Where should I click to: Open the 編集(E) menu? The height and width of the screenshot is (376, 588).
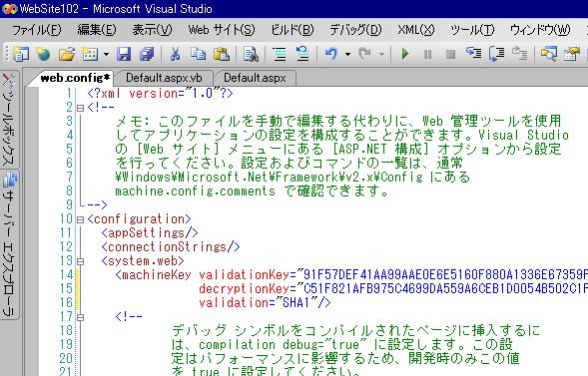[x=97, y=30]
